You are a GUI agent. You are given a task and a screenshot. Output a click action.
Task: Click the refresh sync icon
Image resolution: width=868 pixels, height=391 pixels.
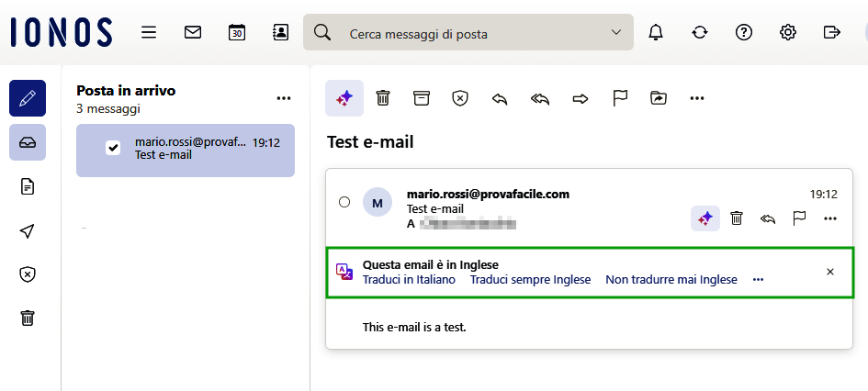(700, 33)
